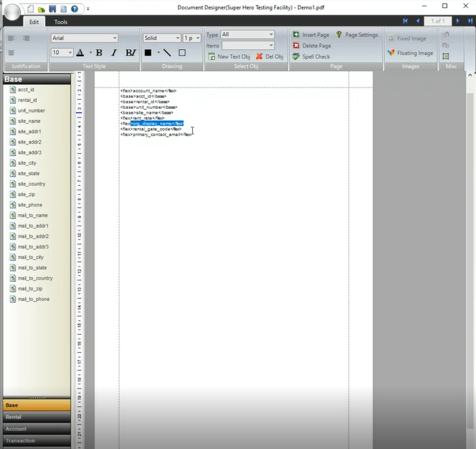This screenshot has width=476, height=449.
Task: Click the 1 of 1 page field
Action: [x=438, y=21]
